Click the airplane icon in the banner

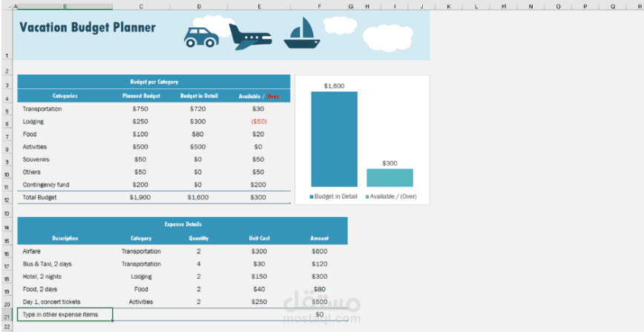[x=250, y=37]
